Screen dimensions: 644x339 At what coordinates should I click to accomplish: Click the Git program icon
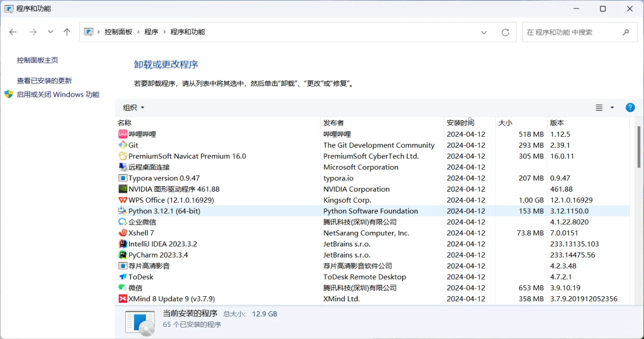pyautogui.click(x=123, y=145)
